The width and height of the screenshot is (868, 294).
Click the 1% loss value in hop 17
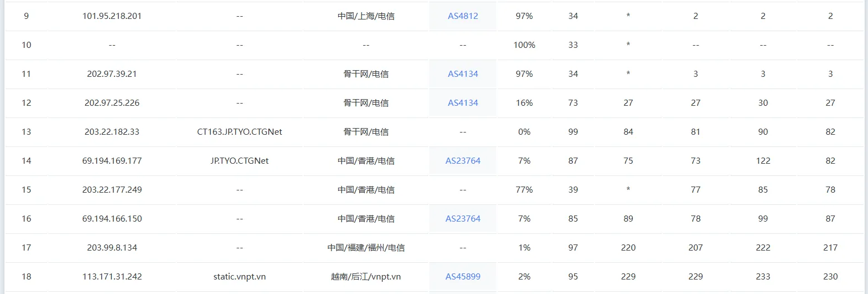(x=524, y=248)
